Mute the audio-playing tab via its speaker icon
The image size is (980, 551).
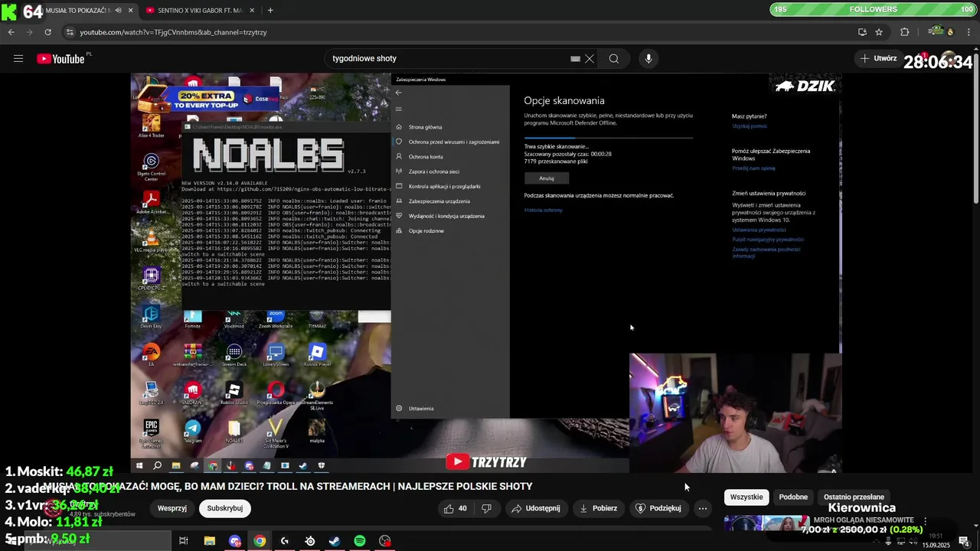118,11
